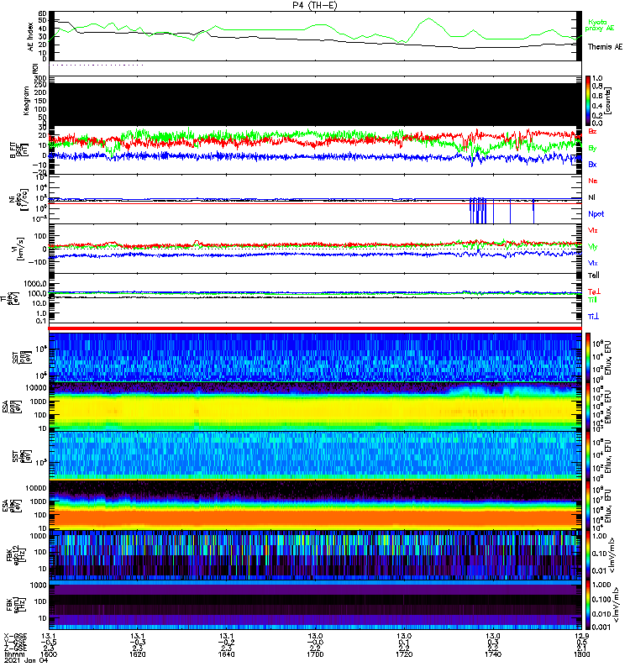Select the green Kyoto proxy AE legend label

[x=600, y=25]
